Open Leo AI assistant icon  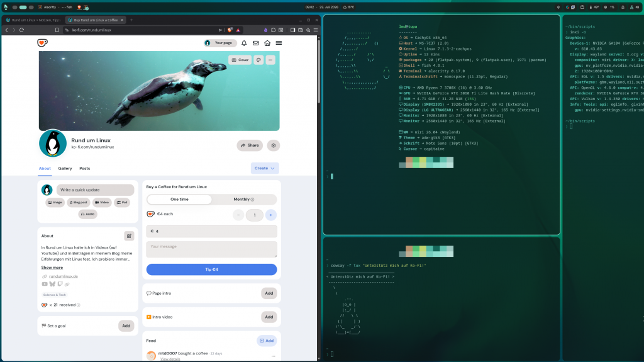[308, 30]
